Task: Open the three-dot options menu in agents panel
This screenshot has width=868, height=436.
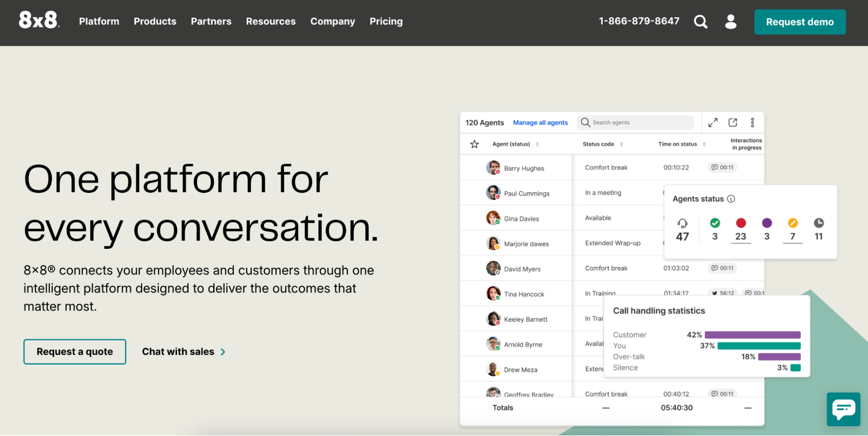Action: tap(752, 122)
